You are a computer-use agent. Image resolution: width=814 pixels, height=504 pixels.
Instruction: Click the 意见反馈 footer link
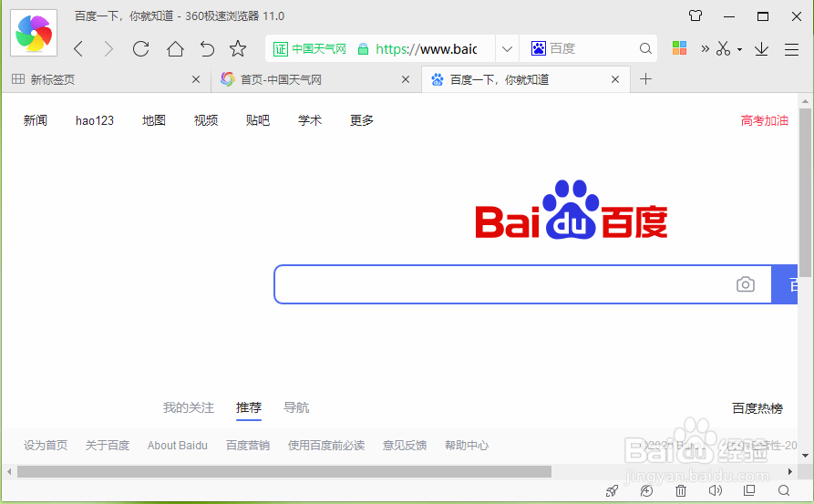click(405, 446)
